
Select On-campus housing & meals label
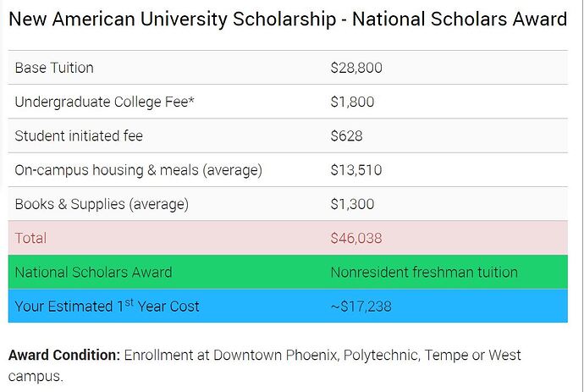138,170
